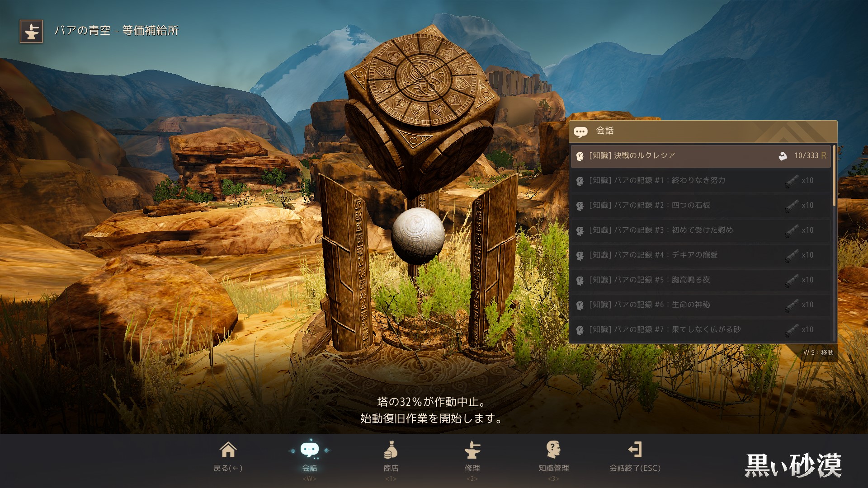
Task: Click the 商店 label in bottom bar
Action: [x=391, y=468]
